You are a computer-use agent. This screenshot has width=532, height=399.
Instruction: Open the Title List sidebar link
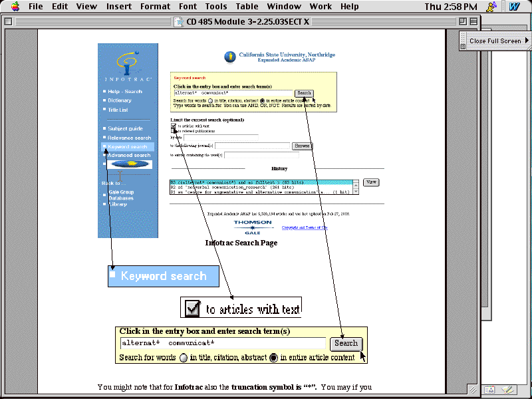click(118, 110)
